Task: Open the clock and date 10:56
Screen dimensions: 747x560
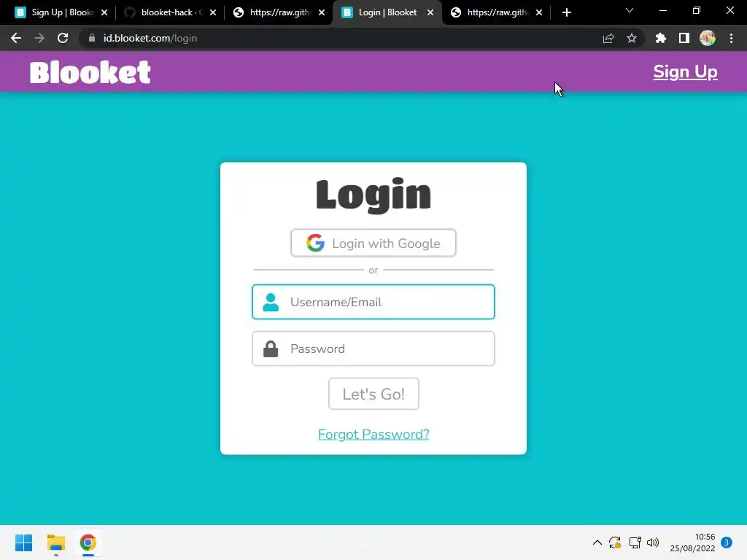Action: tap(692, 542)
